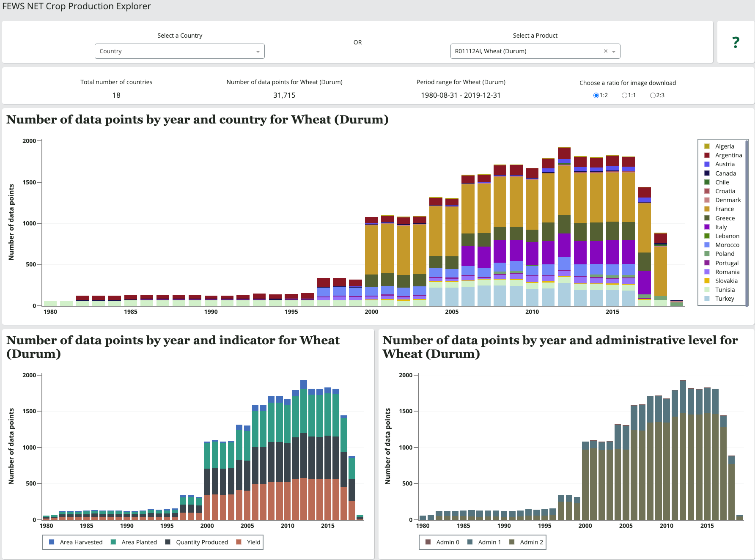Hide the Turkey series via legend
The image size is (755, 560).
pyautogui.click(x=724, y=299)
